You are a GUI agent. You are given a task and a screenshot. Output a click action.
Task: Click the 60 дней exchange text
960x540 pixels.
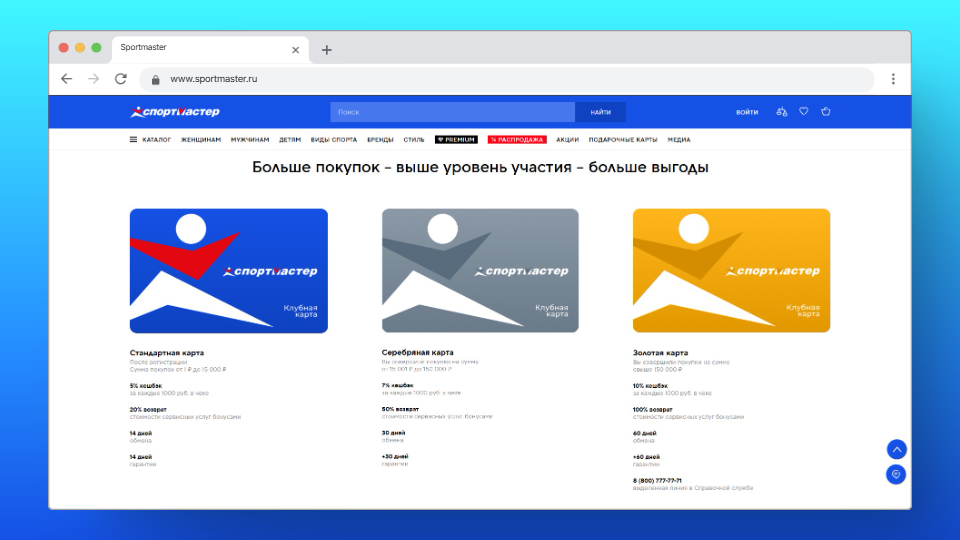(x=644, y=433)
